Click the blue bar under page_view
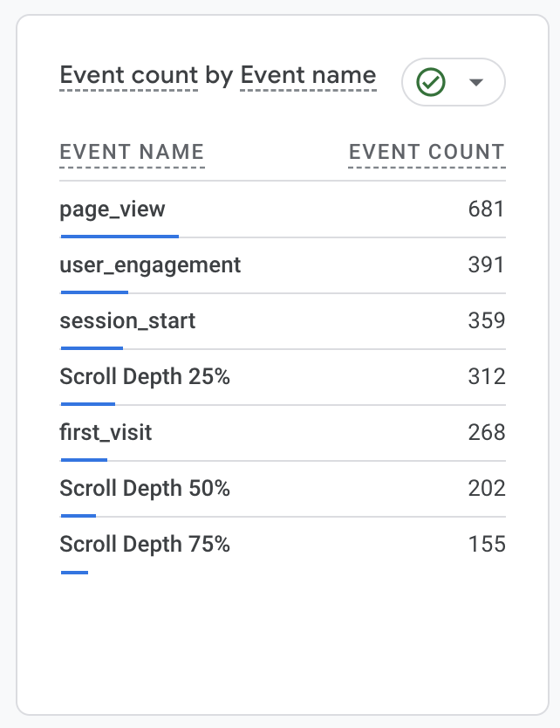Image resolution: width=560 pixels, height=728 pixels. [x=120, y=236]
